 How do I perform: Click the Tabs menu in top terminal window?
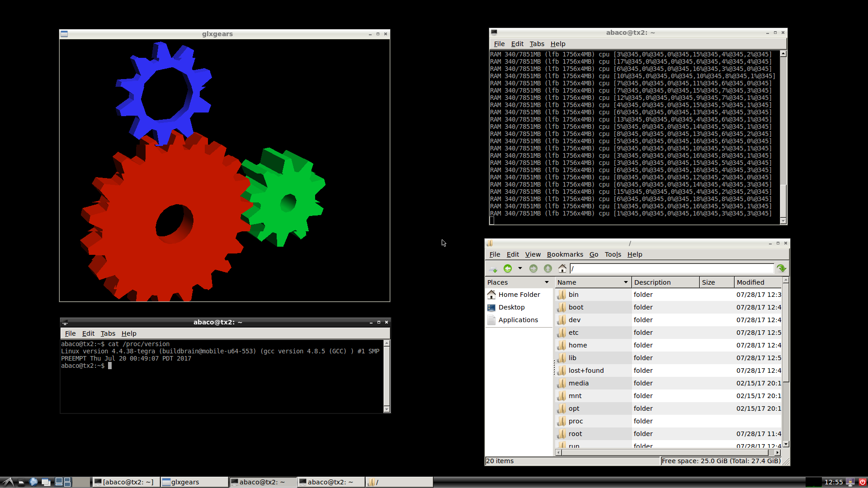click(537, 43)
